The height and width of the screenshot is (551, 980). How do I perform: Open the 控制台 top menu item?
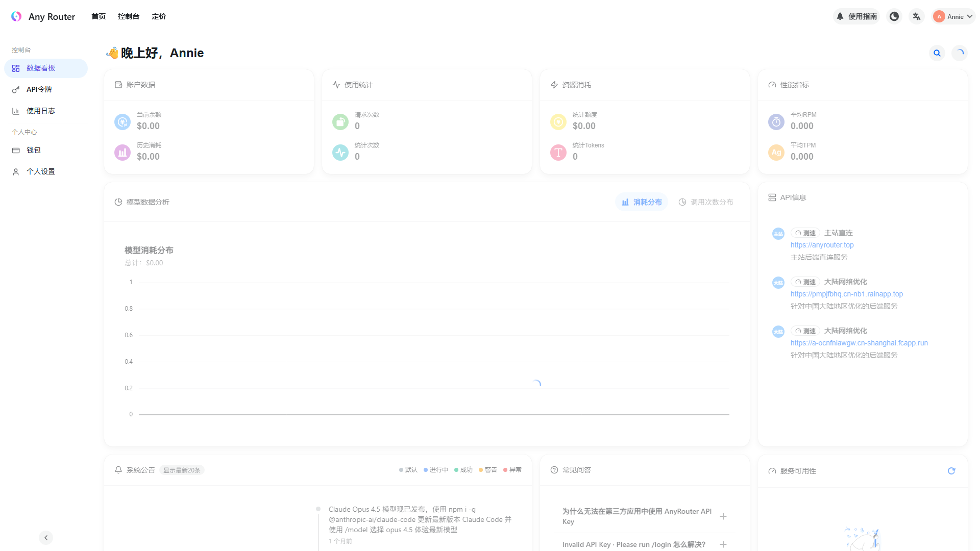click(129, 16)
